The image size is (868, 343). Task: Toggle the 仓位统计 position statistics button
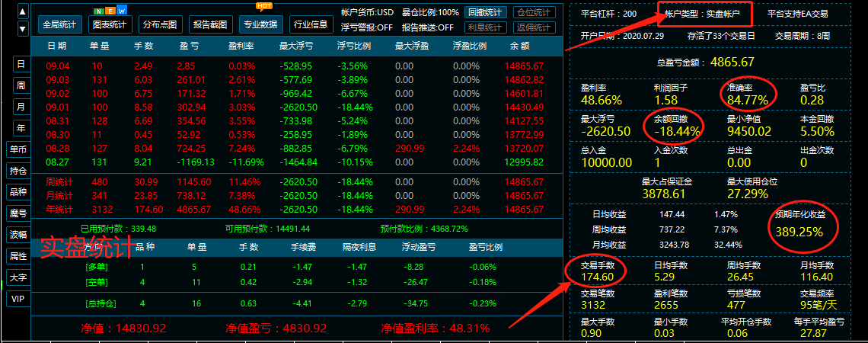tap(535, 13)
